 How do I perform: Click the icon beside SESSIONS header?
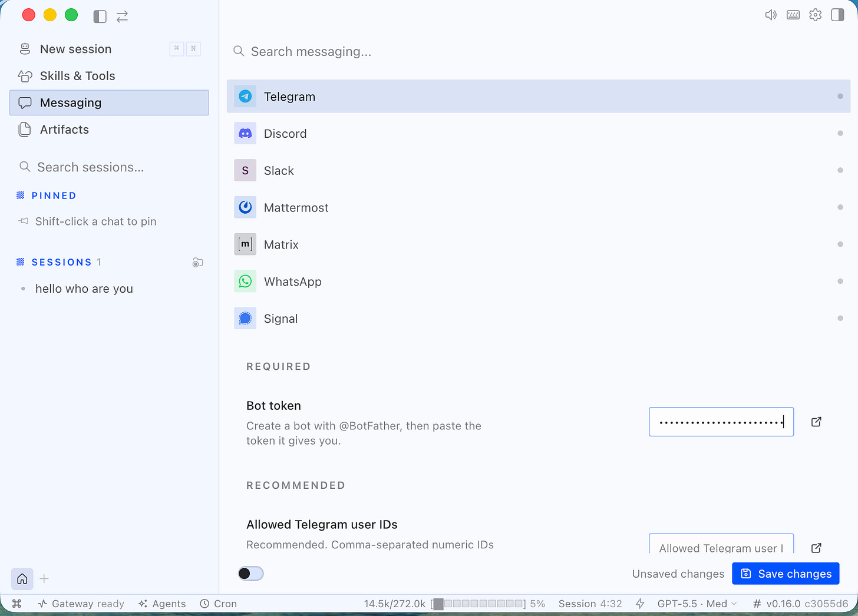click(198, 263)
